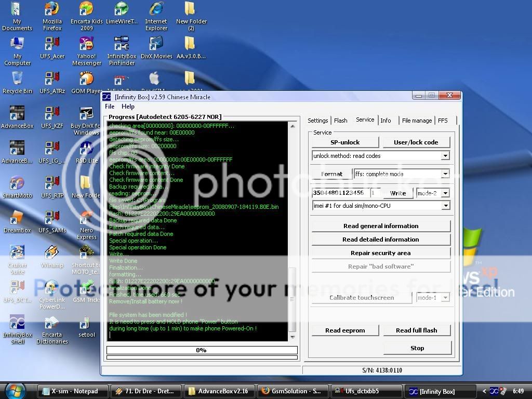Switch to the File manage tab
The width and height of the screenshot is (532, 399).
[x=417, y=121]
